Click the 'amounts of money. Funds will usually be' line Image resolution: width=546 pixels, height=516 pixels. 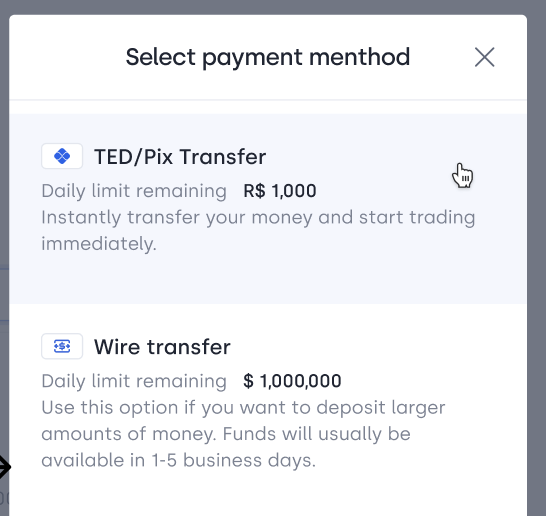click(226, 434)
